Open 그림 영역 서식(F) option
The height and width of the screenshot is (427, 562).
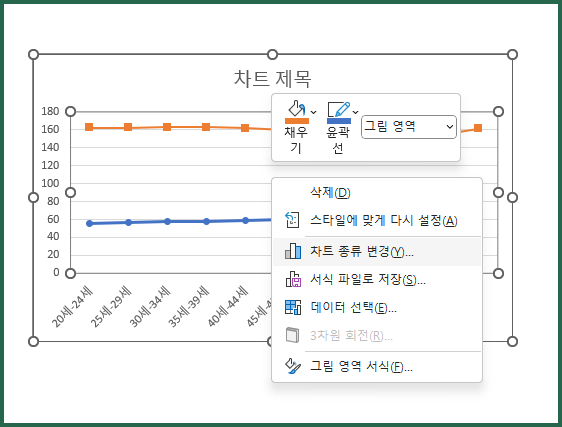(x=377, y=366)
